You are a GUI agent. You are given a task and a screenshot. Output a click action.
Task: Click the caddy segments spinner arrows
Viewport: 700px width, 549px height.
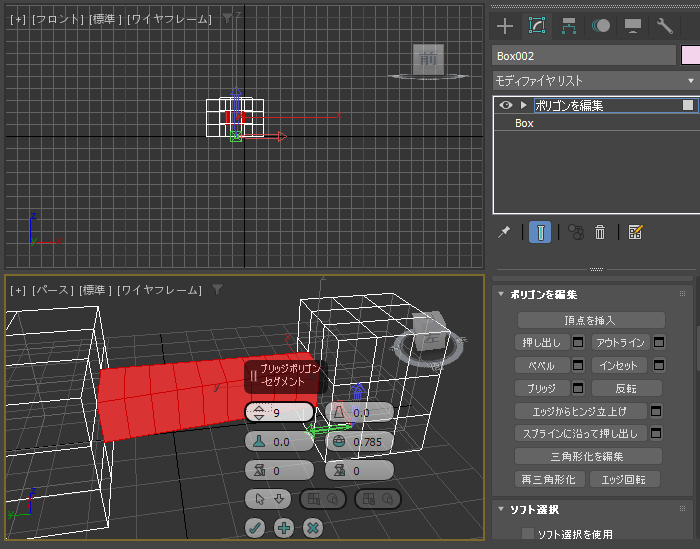click(x=259, y=412)
